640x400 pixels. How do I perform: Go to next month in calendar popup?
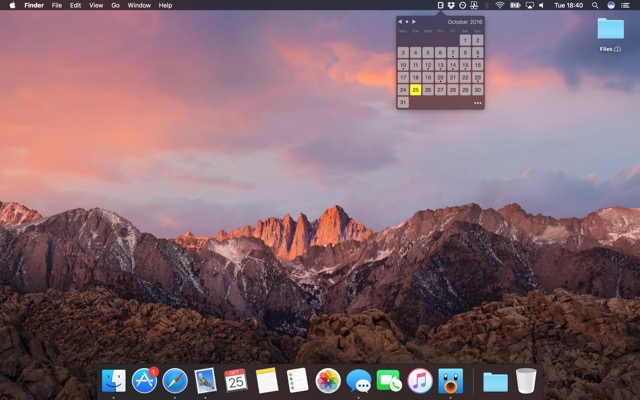coord(413,22)
